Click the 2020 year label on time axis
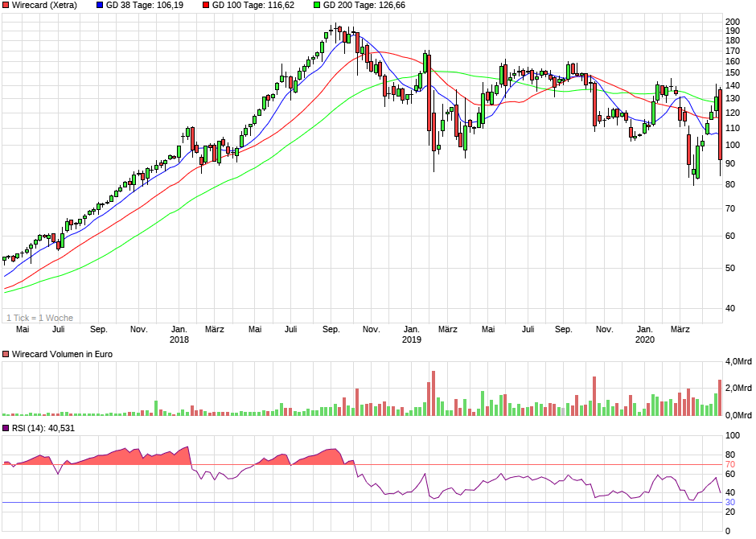Screen dimensions: 756x539 click(x=645, y=339)
